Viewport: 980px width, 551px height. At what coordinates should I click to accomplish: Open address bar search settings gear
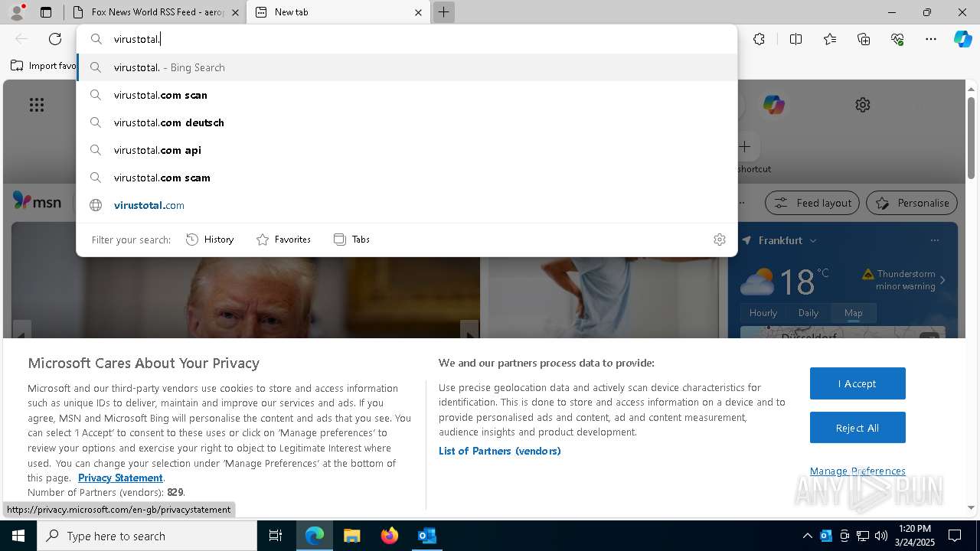tap(720, 240)
